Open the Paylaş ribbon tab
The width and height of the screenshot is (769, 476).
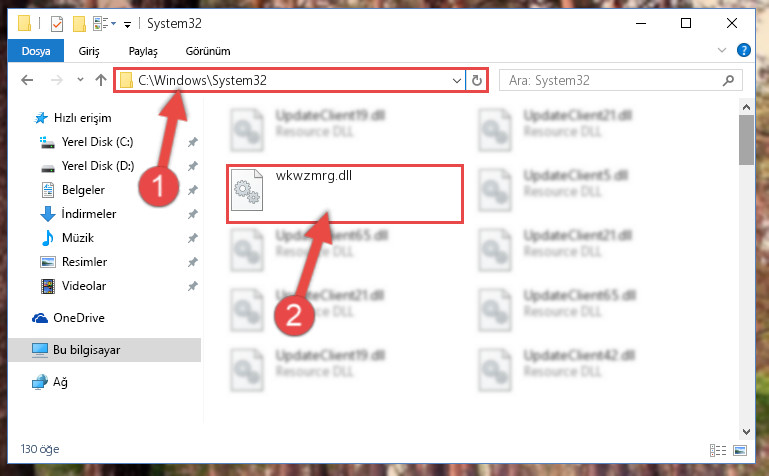pos(143,51)
